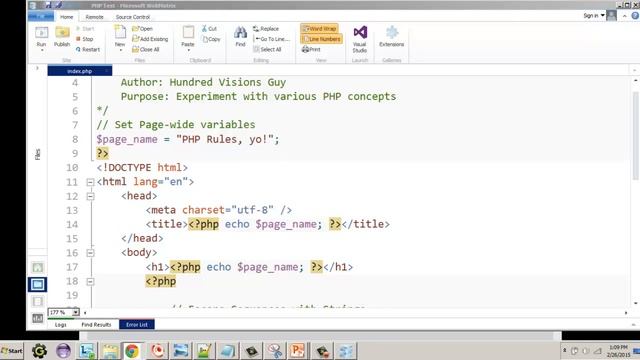Click the Save icon in the title bar
Screen dimensions: 640x360
(48, 5)
